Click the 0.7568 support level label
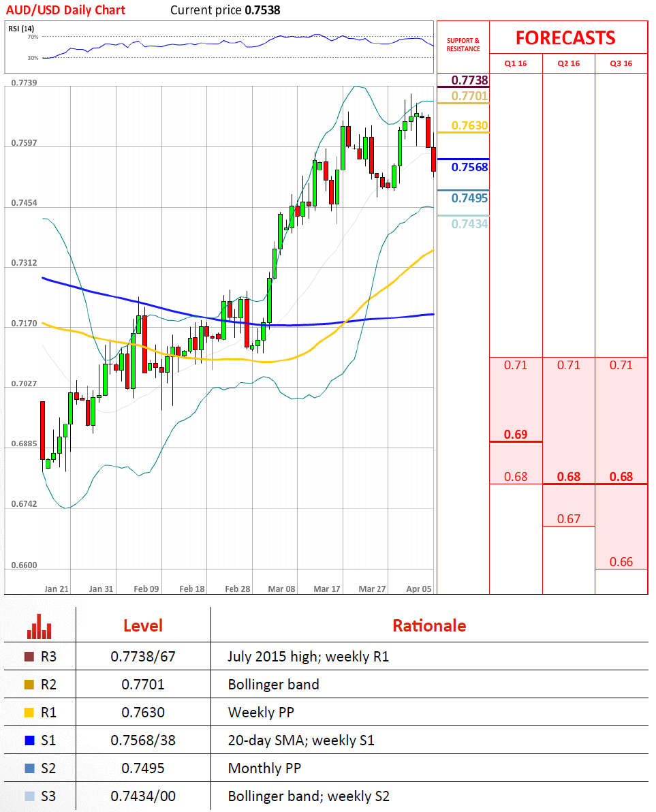 pyautogui.click(x=469, y=167)
